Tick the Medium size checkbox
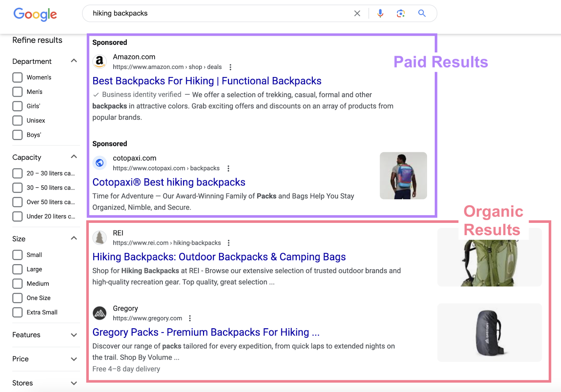 pos(18,283)
